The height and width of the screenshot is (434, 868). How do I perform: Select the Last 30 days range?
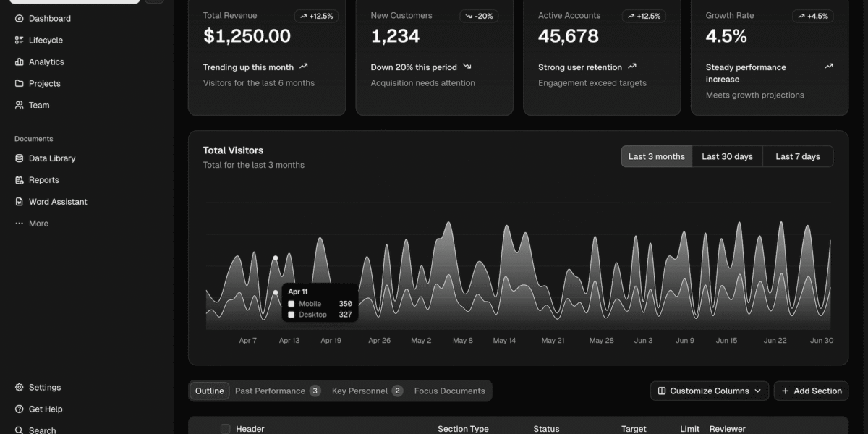pos(727,157)
